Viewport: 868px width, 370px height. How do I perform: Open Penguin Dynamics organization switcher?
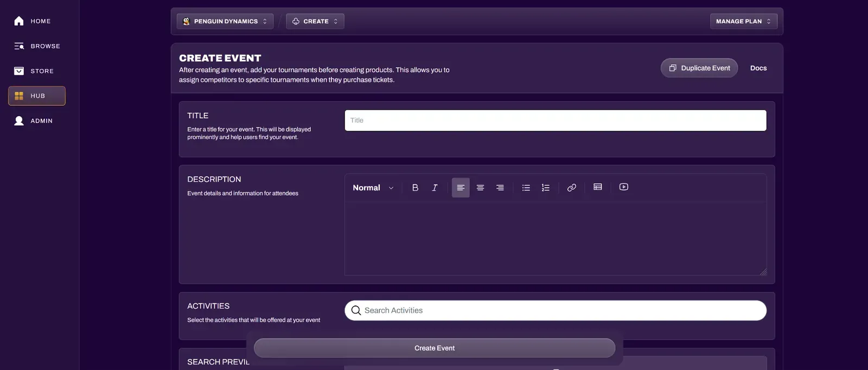[225, 21]
